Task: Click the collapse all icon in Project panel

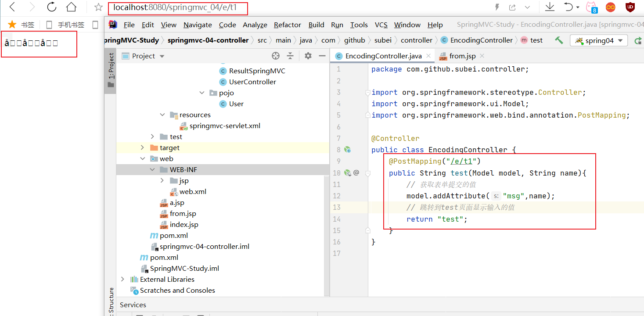Action: click(x=290, y=56)
